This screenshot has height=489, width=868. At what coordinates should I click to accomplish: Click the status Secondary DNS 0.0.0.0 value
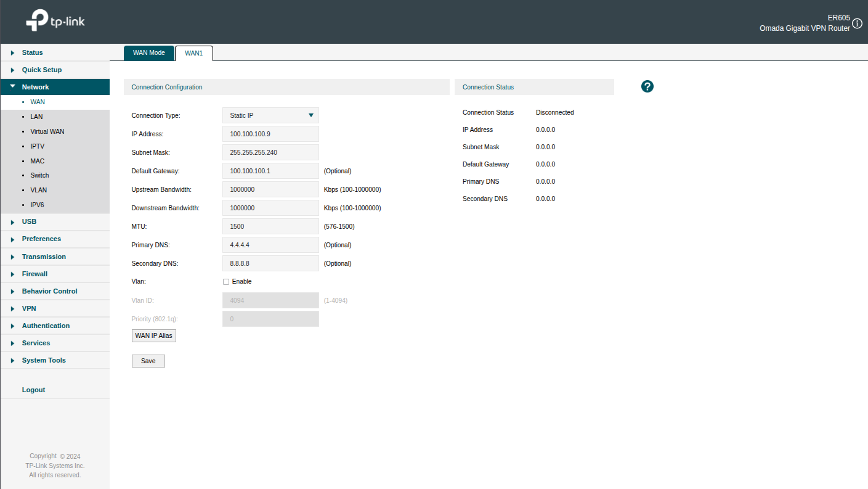click(x=545, y=199)
